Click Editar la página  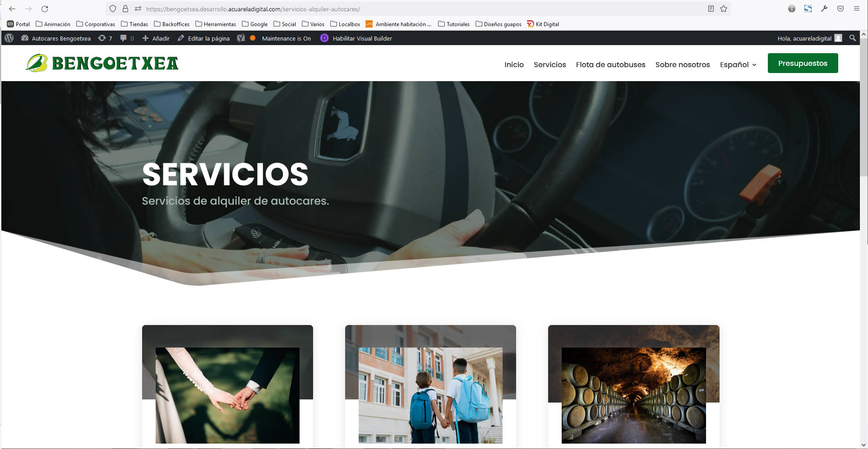(203, 38)
